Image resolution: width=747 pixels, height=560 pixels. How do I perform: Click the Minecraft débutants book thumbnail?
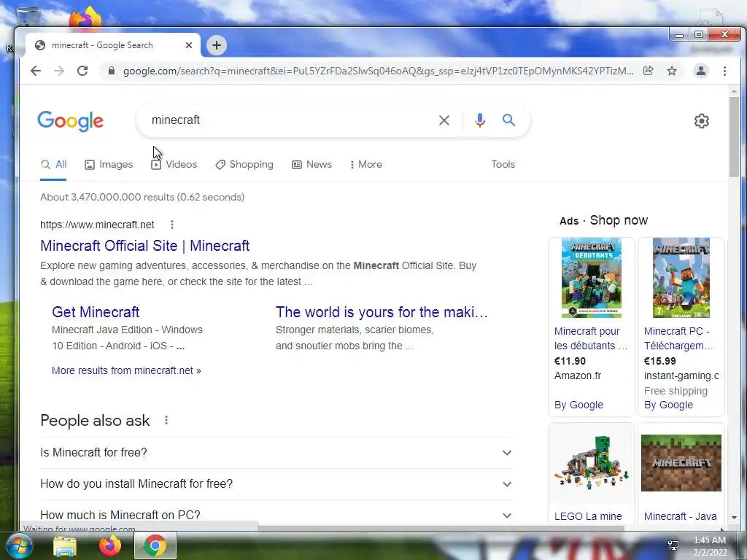point(591,278)
